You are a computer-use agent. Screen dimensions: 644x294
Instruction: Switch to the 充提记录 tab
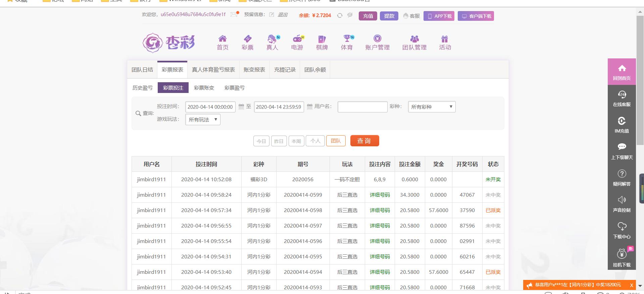pyautogui.click(x=285, y=70)
